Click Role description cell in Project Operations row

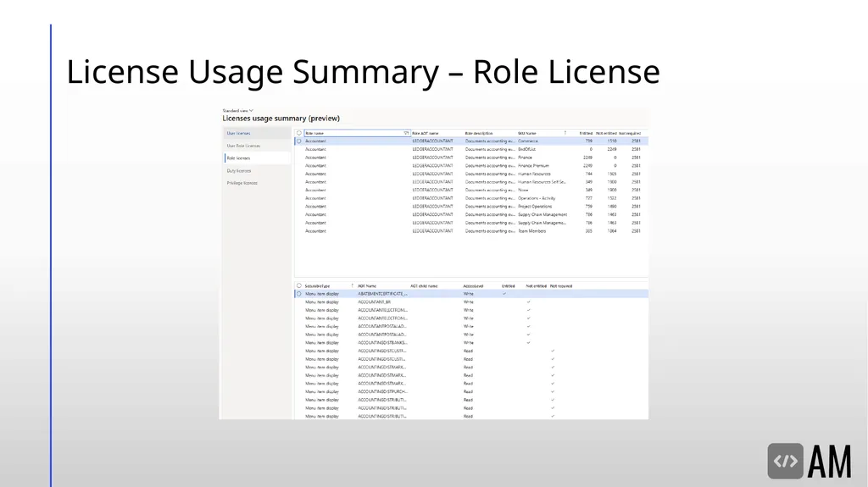[490, 207]
